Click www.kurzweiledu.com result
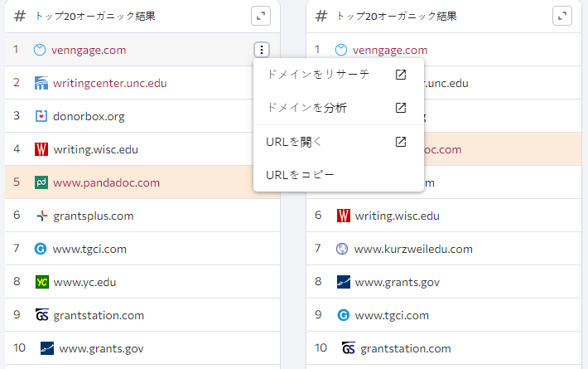Screen dimensions: 588x369 point(413,249)
